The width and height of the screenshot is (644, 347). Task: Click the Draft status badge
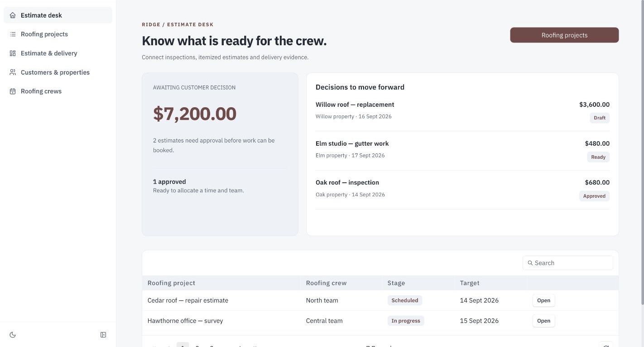click(x=600, y=118)
